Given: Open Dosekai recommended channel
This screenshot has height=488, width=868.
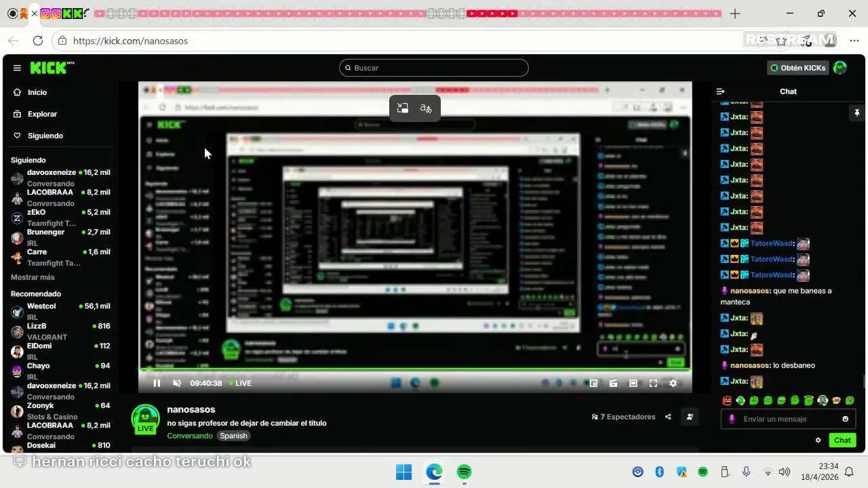Looking at the screenshot, I should point(60,447).
